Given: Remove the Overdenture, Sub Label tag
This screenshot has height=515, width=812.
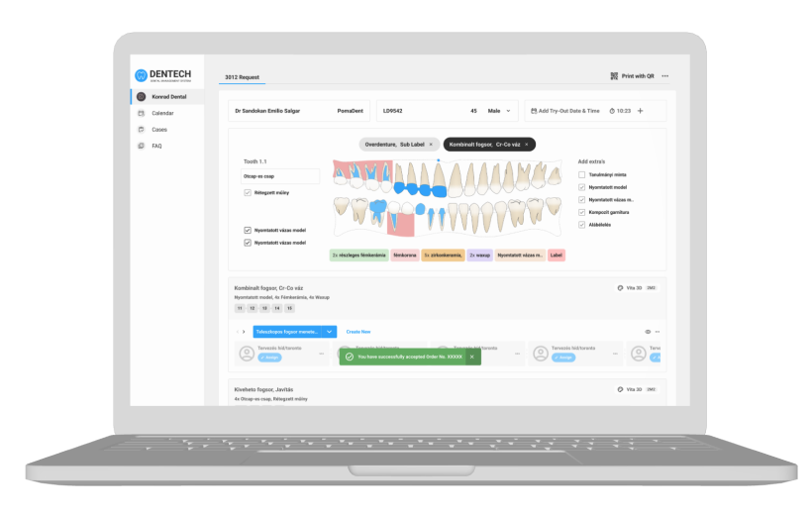Looking at the screenshot, I should click(431, 145).
